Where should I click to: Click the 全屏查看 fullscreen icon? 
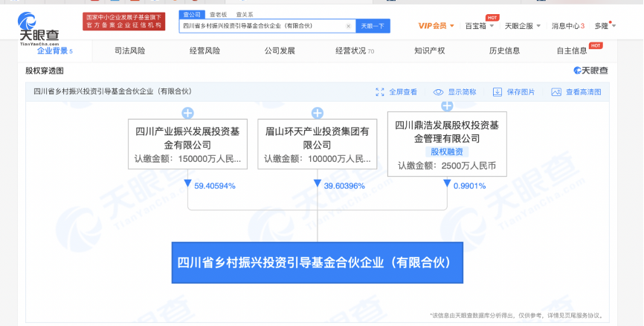tap(380, 92)
